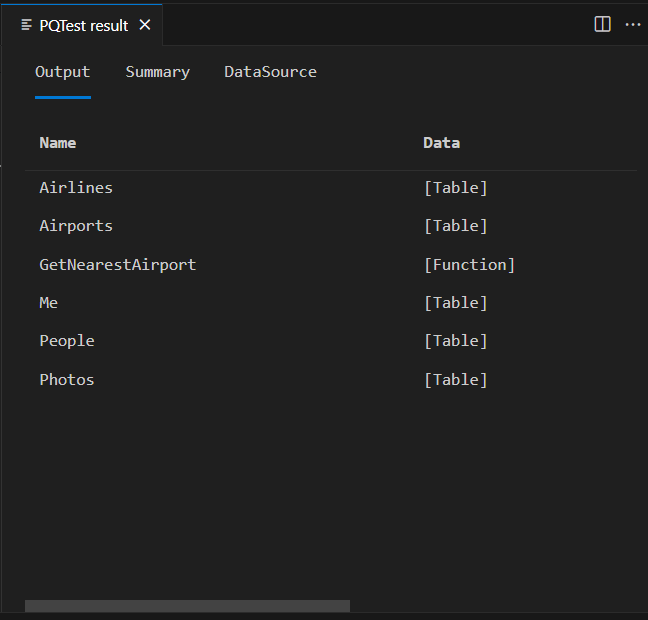Switch to the Summary tab
648x620 pixels.
(x=157, y=72)
